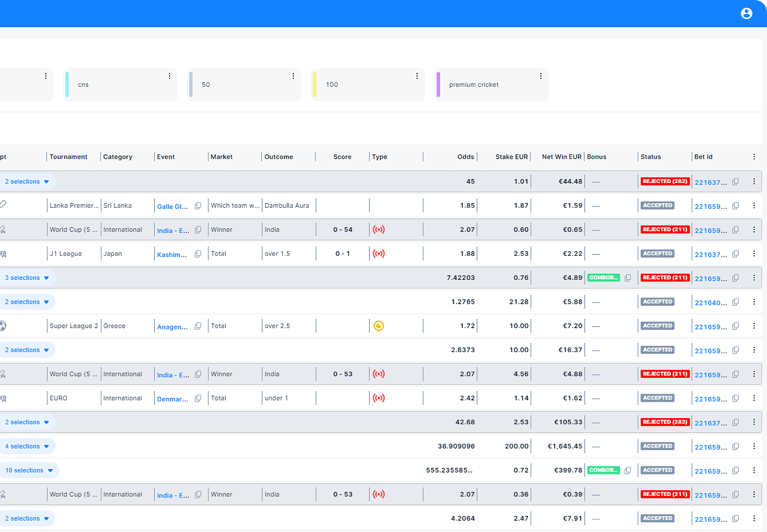This screenshot has height=532, width=767.
Task: Copy the Denmar... event name
Action: pos(198,398)
